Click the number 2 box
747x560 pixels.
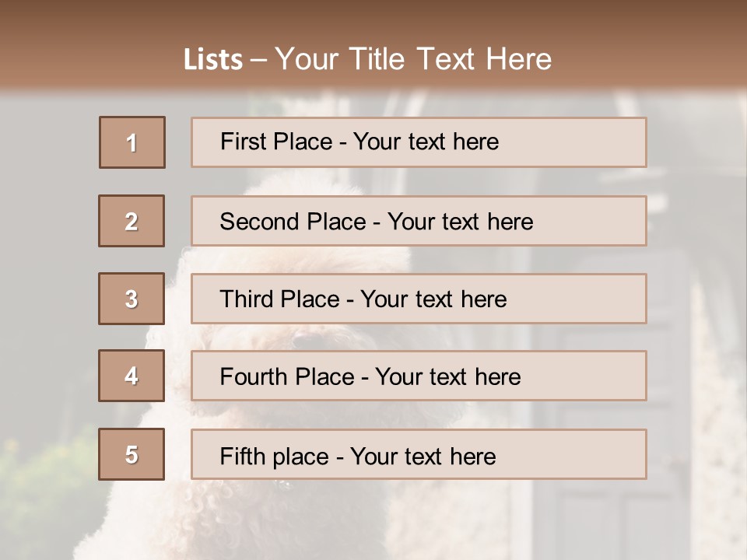[x=132, y=221]
